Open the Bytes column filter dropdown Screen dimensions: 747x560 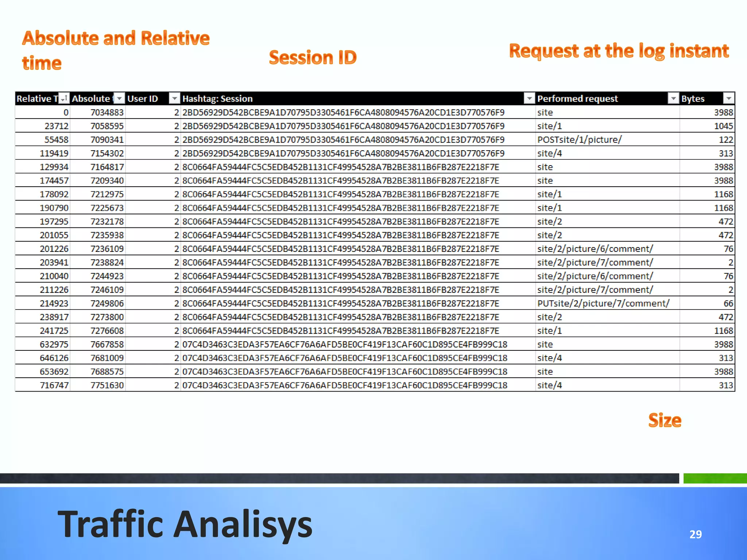pyautogui.click(x=728, y=98)
